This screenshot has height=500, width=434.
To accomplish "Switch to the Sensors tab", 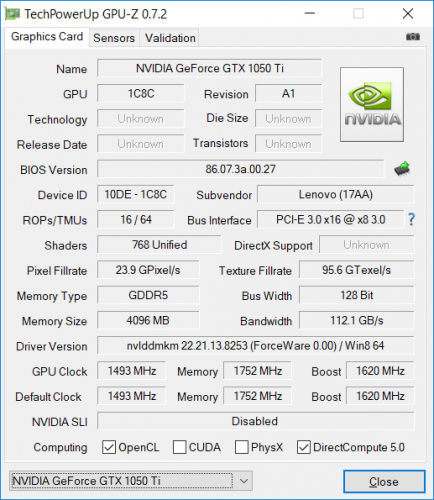I will pyautogui.click(x=114, y=38).
